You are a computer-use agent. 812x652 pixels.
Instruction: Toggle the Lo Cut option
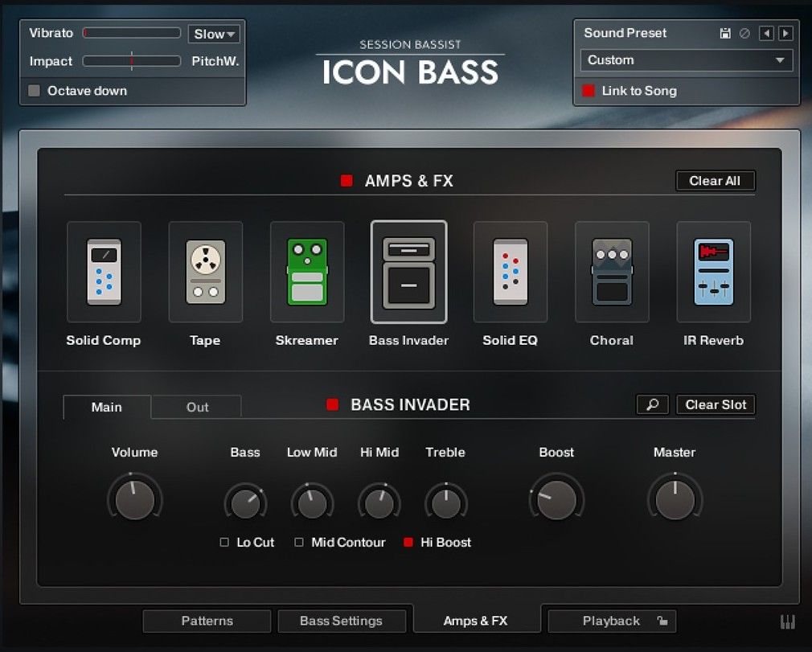(225, 543)
